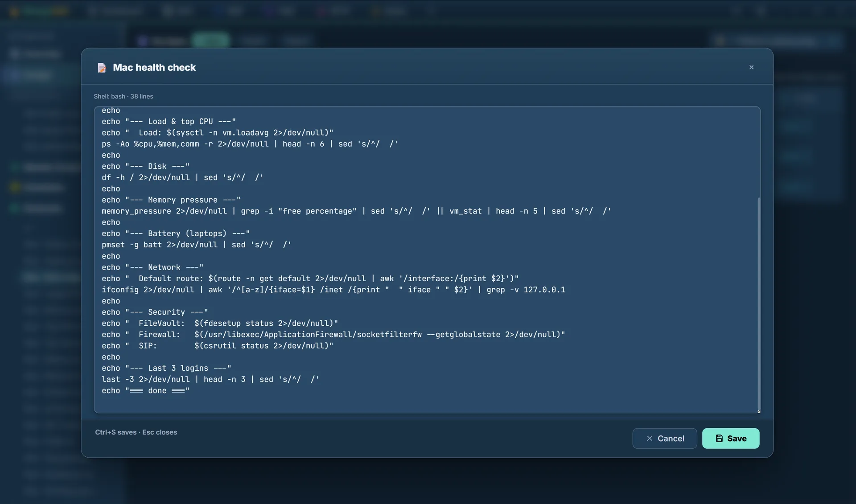
Task: Click the 'Default route:' echo line
Action: [310, 279]
